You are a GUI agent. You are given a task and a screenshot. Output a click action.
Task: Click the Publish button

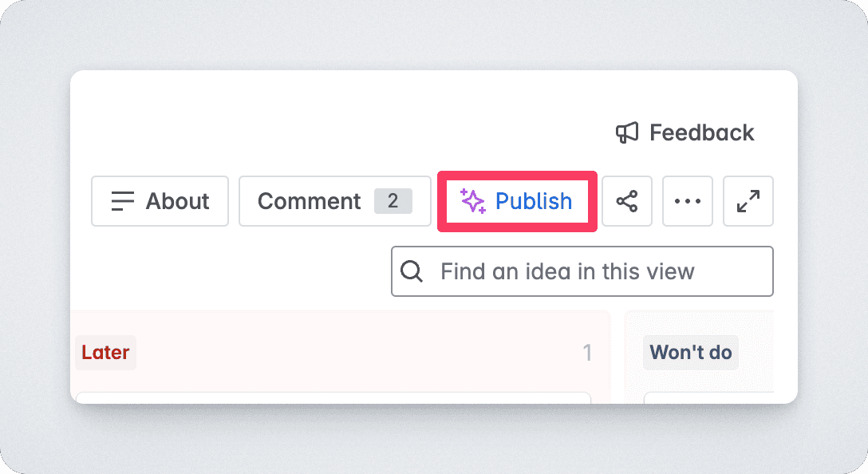517,201
